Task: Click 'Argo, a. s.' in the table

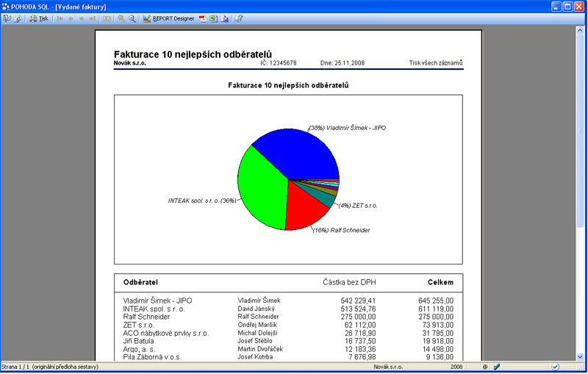Action: 139,349
